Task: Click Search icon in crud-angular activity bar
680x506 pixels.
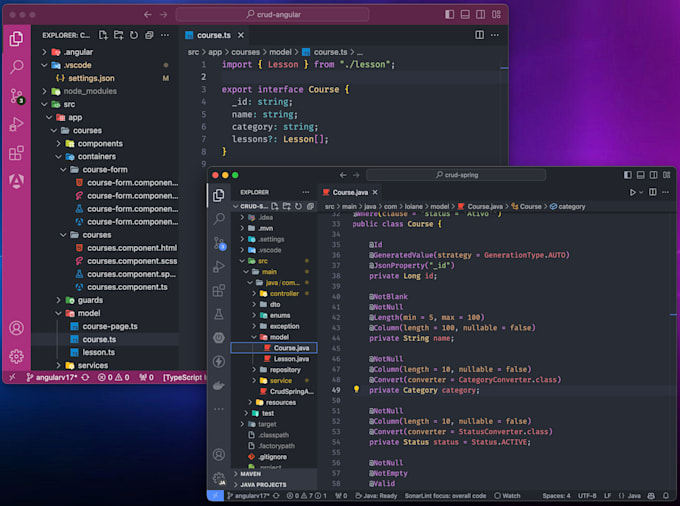Action: [17, 67]
